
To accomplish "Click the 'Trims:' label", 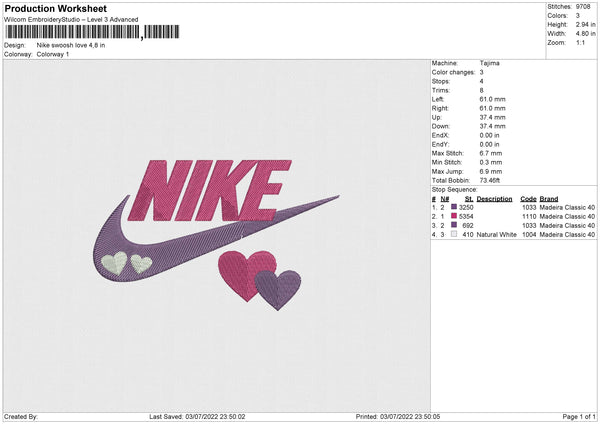I will click(x=440, y=90).
